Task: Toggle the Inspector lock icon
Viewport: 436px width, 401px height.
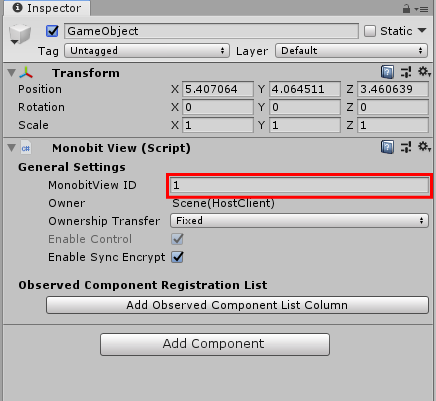Action: pos(406,9)
